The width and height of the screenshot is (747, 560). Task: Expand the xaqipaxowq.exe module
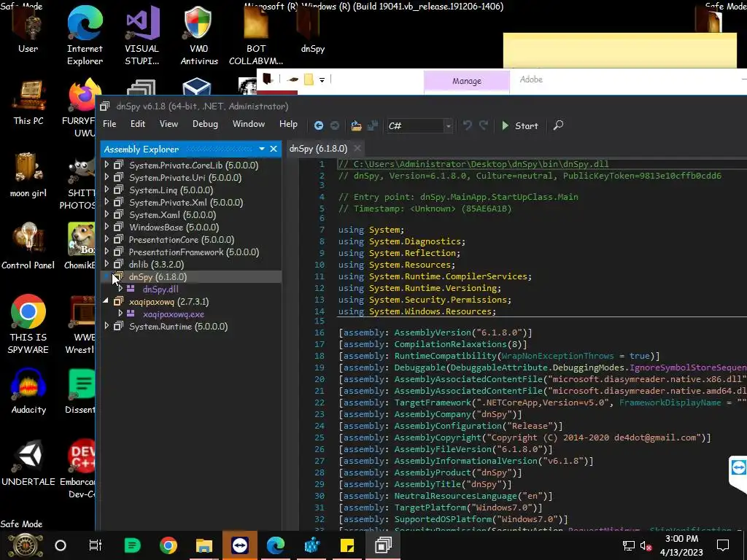tap(120, 314)
